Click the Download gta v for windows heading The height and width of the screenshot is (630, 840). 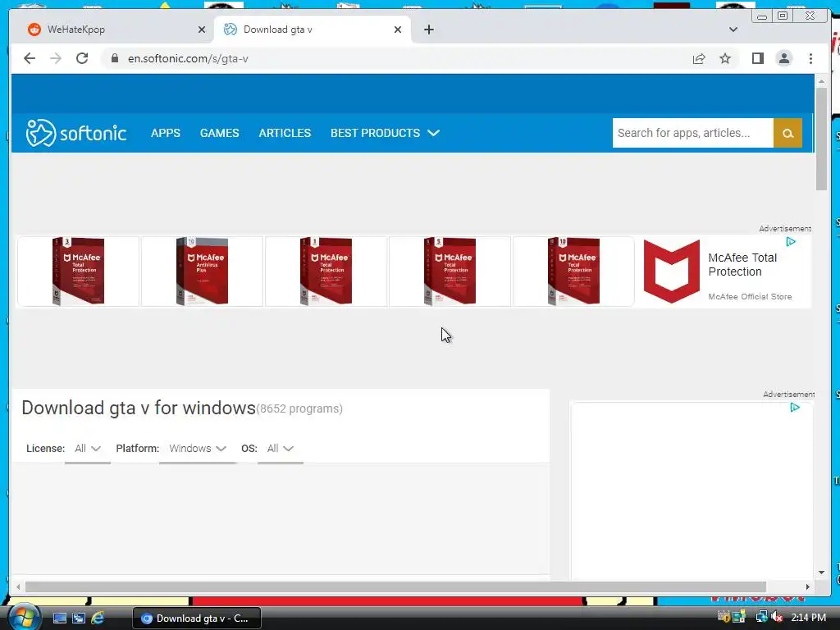(x=138, y=409)
